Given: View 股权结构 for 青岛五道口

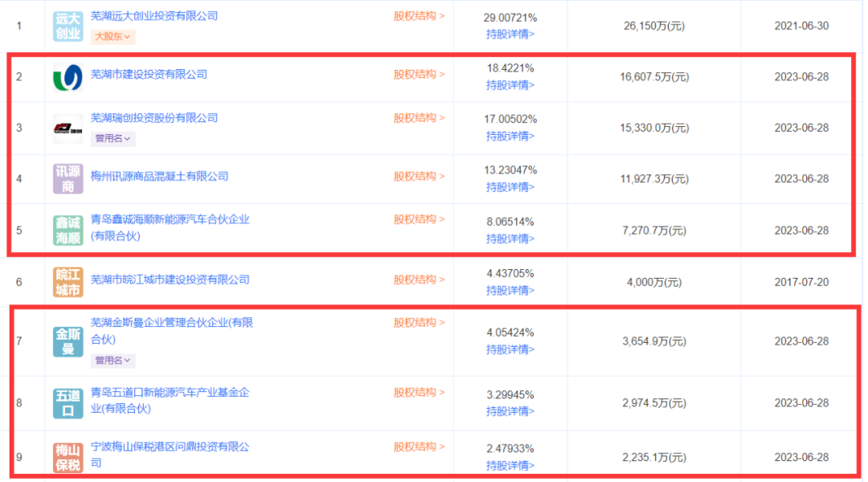Looking at the screenshot, I should pyautogui.click(x=419, y=392).
